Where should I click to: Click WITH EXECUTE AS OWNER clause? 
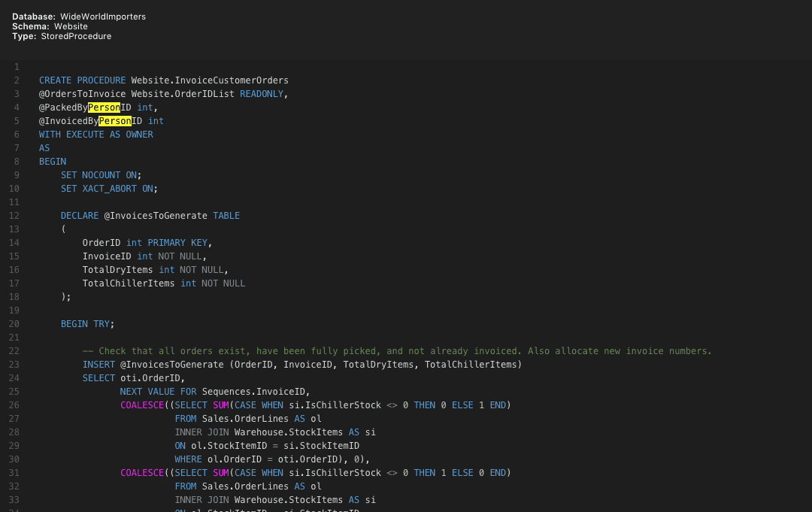coord(95,135)
